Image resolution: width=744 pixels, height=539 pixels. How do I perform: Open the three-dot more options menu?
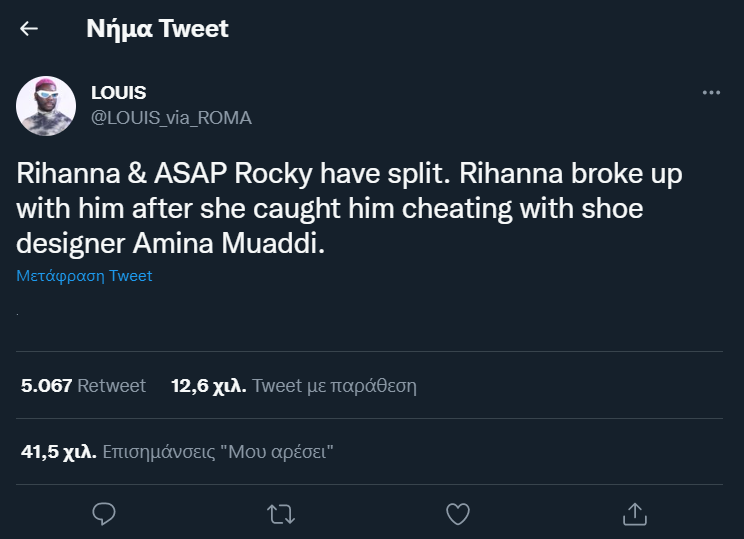tap(711, 93)
